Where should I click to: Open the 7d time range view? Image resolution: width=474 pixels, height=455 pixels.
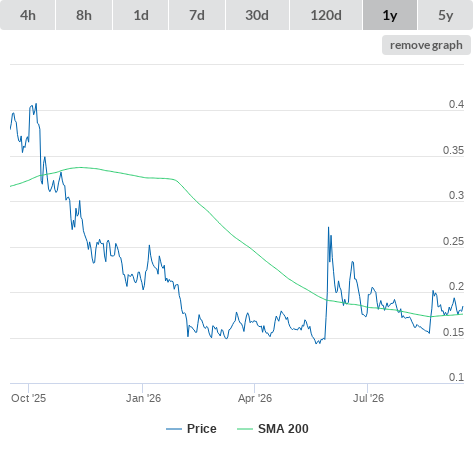tap(197, 15)
